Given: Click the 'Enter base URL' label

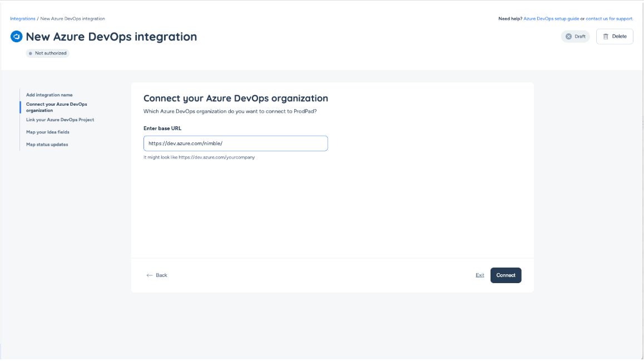Looking at the screenshot, I should click(162, 128).
